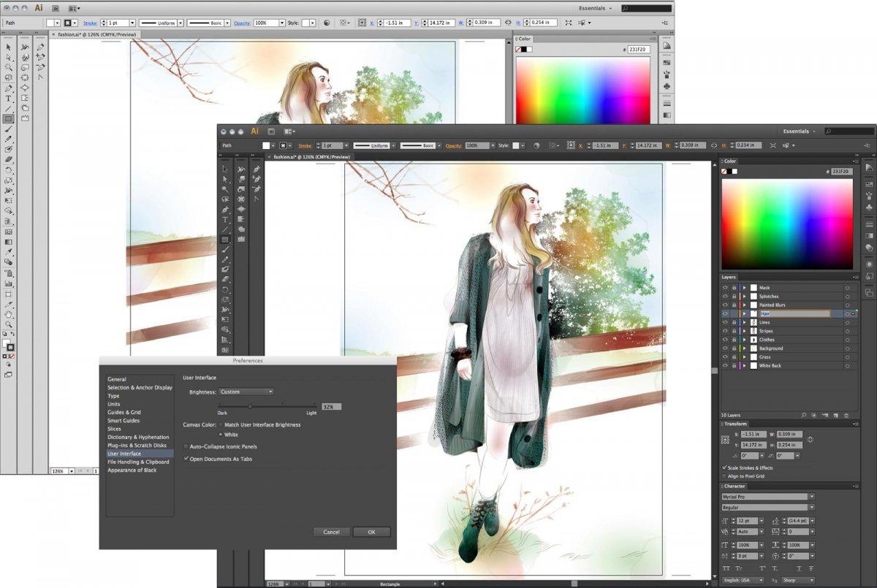Viewport: 877px width, 588px height.
Task: Enable Auto-Collapse Iconic Panels checkbox
Action: coord(186,446)
